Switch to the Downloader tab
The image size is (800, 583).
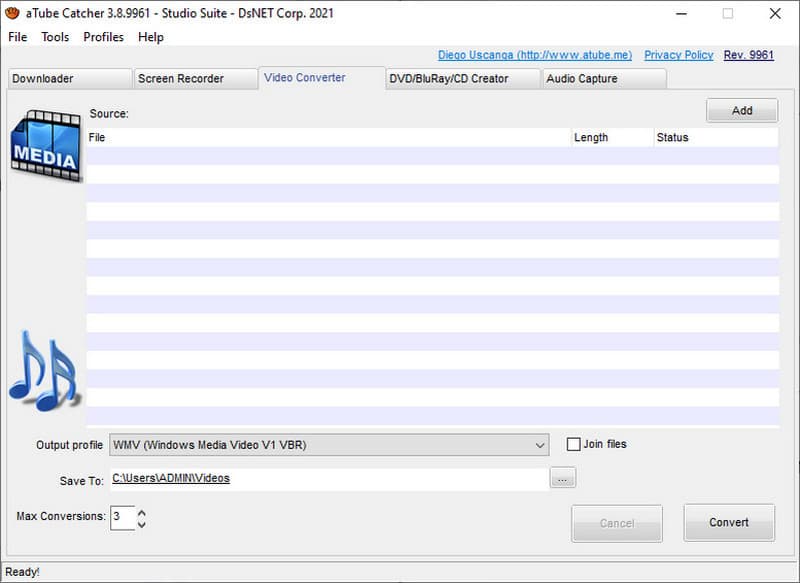(x=69, y=79)
